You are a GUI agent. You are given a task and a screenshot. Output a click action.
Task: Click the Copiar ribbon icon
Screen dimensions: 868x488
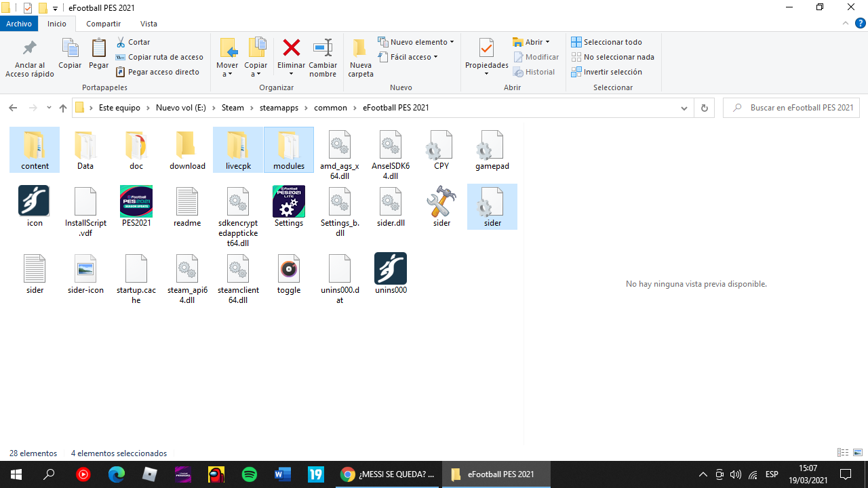(70, 48)
